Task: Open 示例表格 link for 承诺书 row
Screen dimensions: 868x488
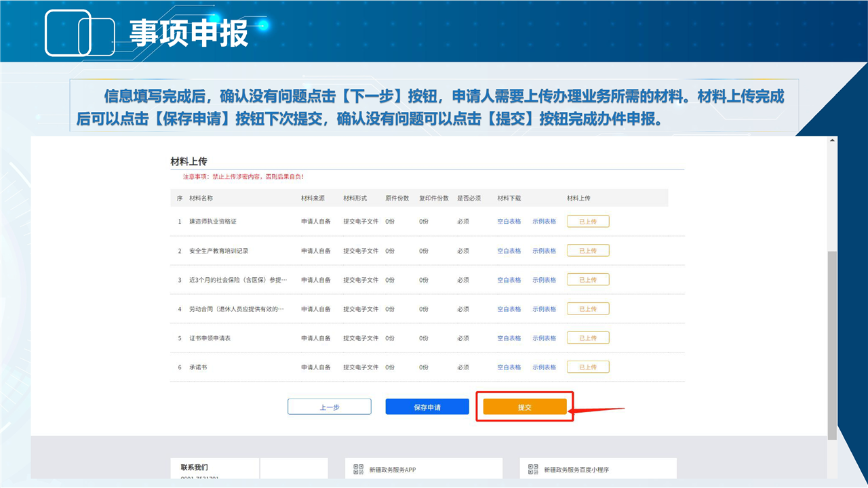Action: click(544, 367)
